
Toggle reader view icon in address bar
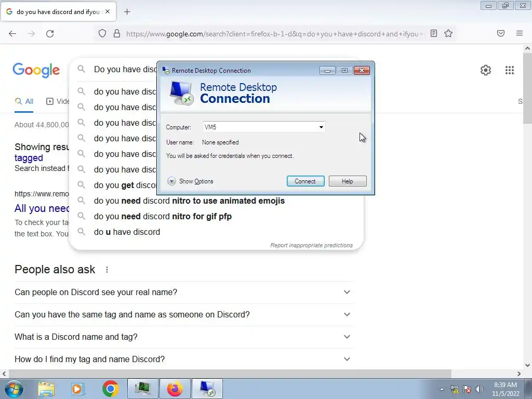[434, 33]
